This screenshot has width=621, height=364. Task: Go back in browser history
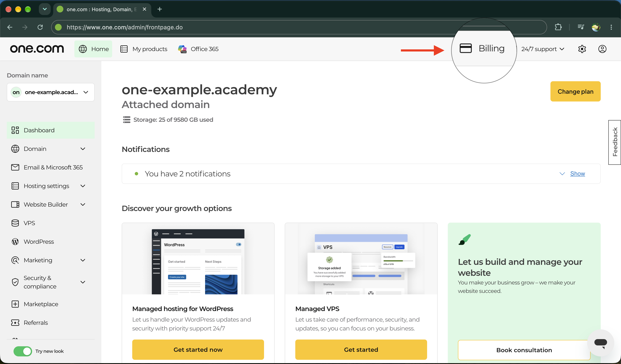coord(10,27)
